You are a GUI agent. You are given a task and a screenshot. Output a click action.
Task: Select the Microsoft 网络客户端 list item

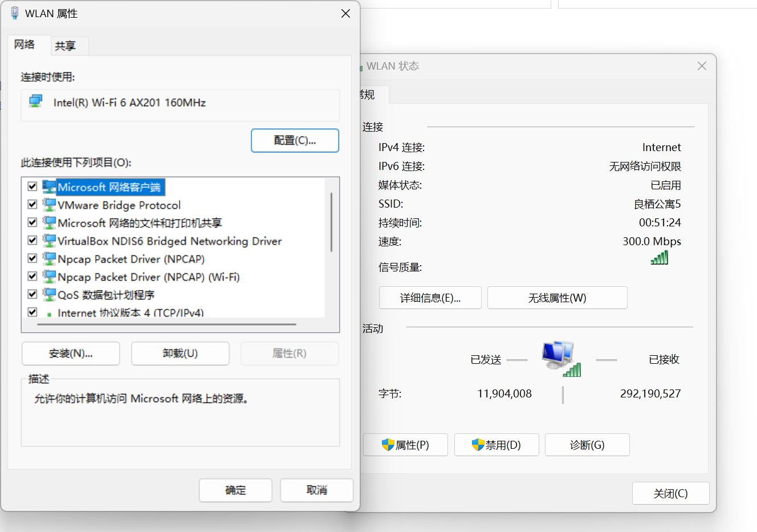111,187
